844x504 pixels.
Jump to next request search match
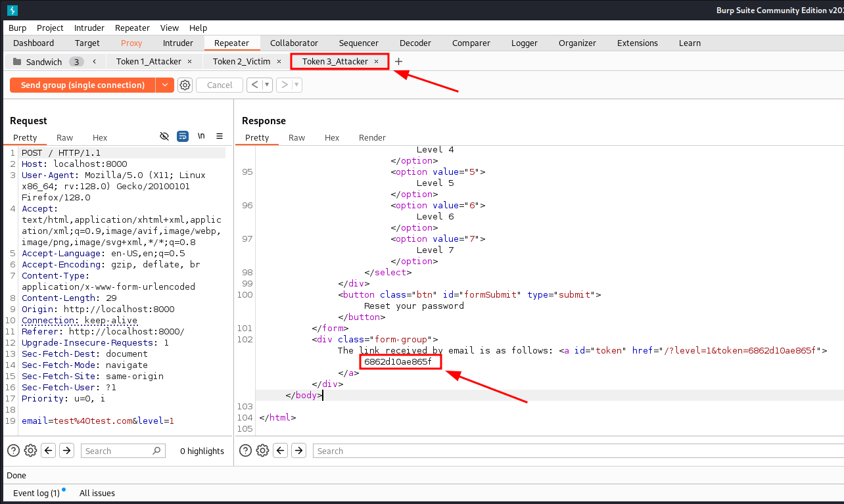(x=66, y=451)
